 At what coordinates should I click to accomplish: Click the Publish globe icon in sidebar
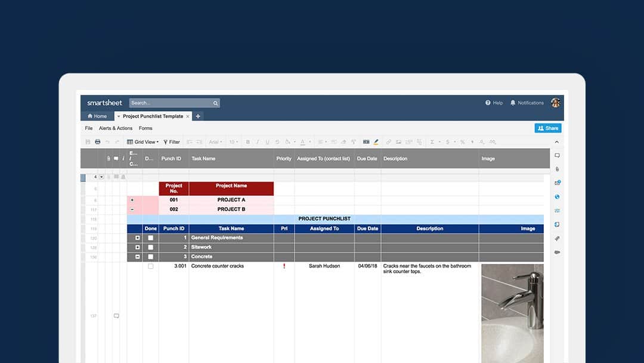click(x=557, y=197)
